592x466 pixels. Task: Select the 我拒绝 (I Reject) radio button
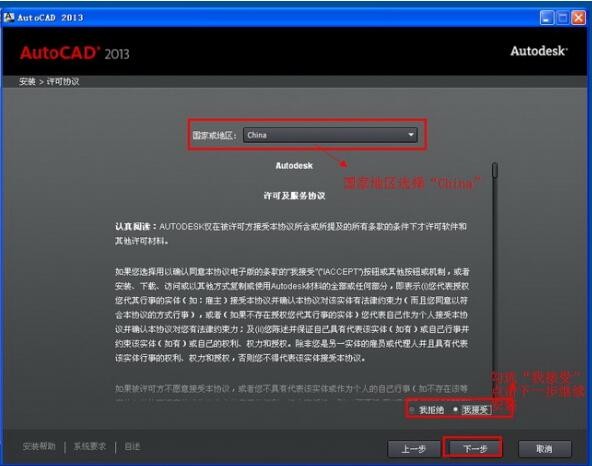(x=412, y=410)
